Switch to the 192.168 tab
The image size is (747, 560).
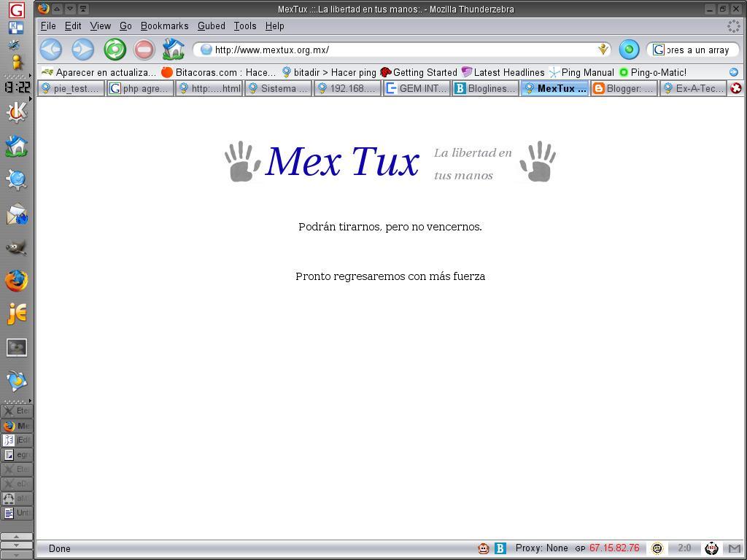[348, 88]
